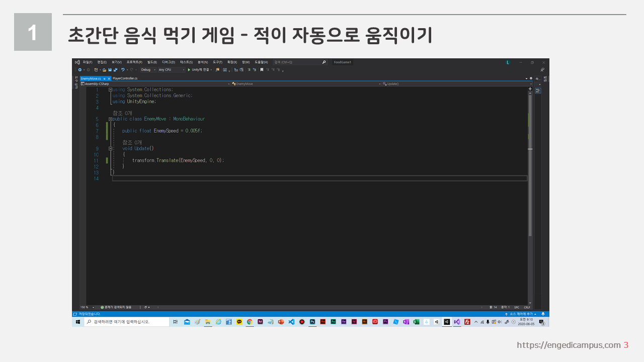The height and width of the screenshot is (362, 644).
Task: Click the no-issues-found status indicator
Action: tap(116, 307)
